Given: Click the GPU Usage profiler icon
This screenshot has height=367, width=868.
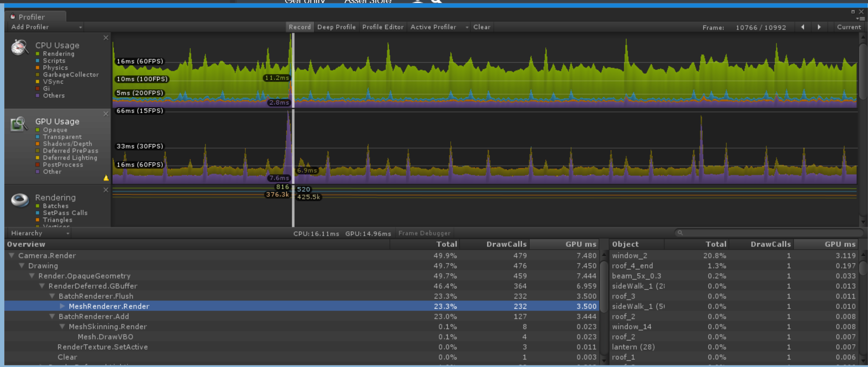Looking at the screenshot, I should tap(19, 124).
